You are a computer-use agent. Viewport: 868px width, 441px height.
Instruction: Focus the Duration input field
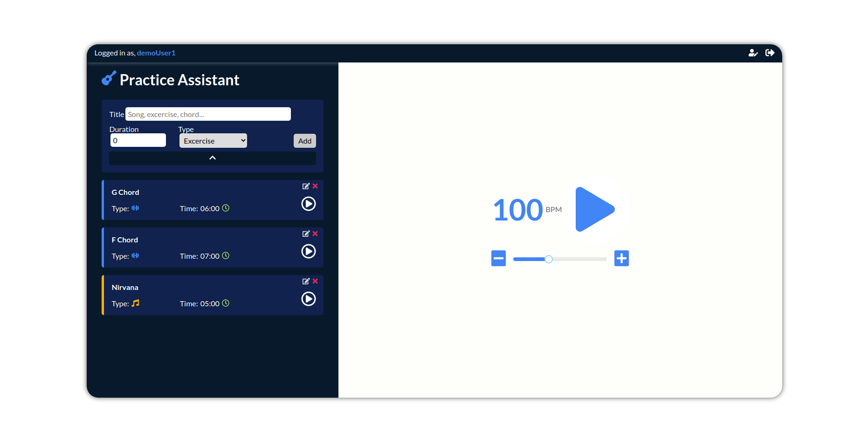click(138, 140)
